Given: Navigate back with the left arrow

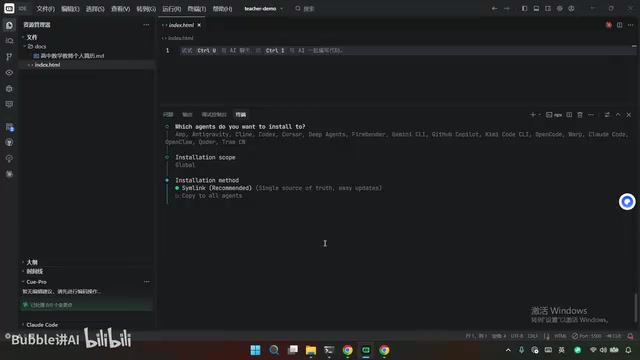Looking at the screenshot, I should click(x=494, y=9).
